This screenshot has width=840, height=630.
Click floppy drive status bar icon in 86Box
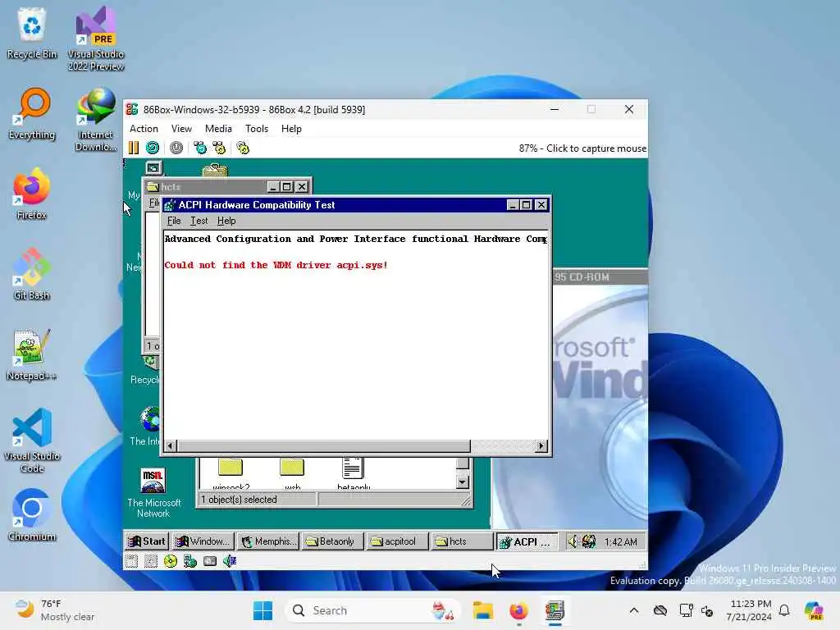(x=131, y=561)
